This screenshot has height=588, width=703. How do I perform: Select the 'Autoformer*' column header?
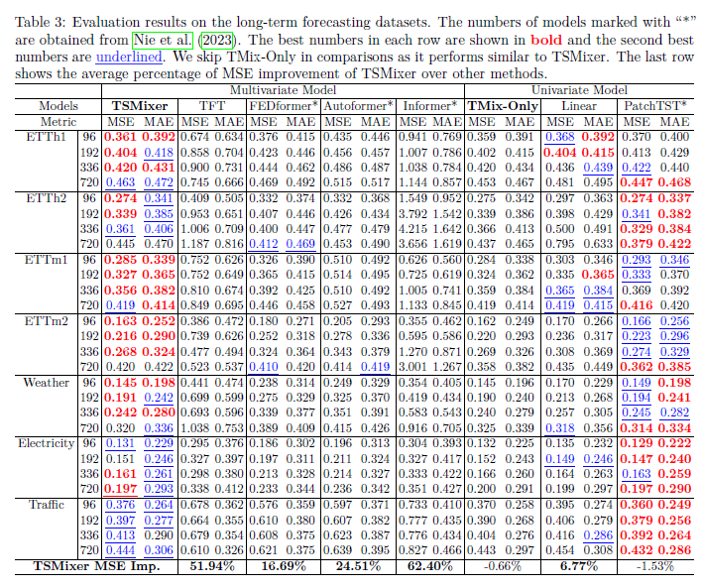tap(358, 106)
